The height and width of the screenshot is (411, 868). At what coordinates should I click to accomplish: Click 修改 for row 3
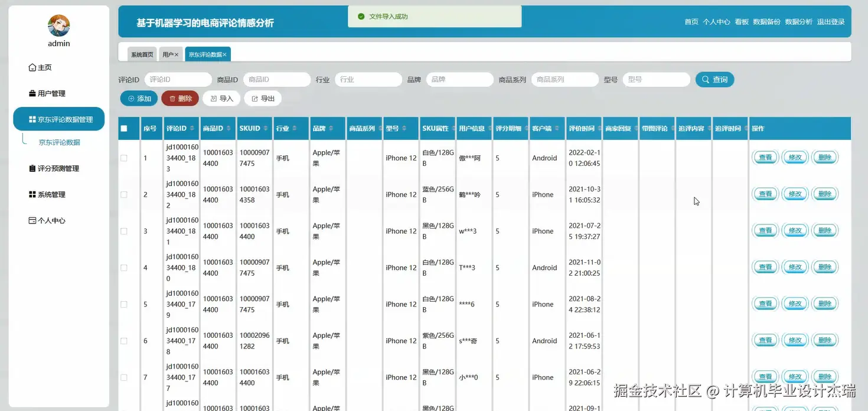[x=795, y=231]
